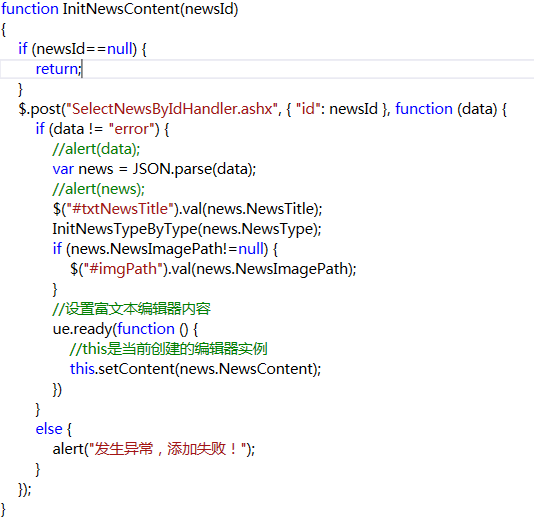The image size is (534, 517).
Task: Click the comment //this是当前创建的编辑器实例
Action: 168,349
